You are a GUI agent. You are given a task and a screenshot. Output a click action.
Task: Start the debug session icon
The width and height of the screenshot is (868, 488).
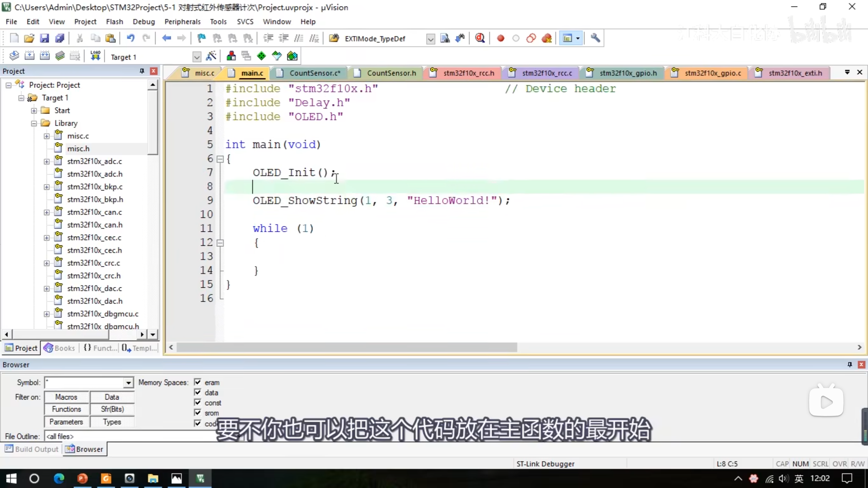coord(479,38)
